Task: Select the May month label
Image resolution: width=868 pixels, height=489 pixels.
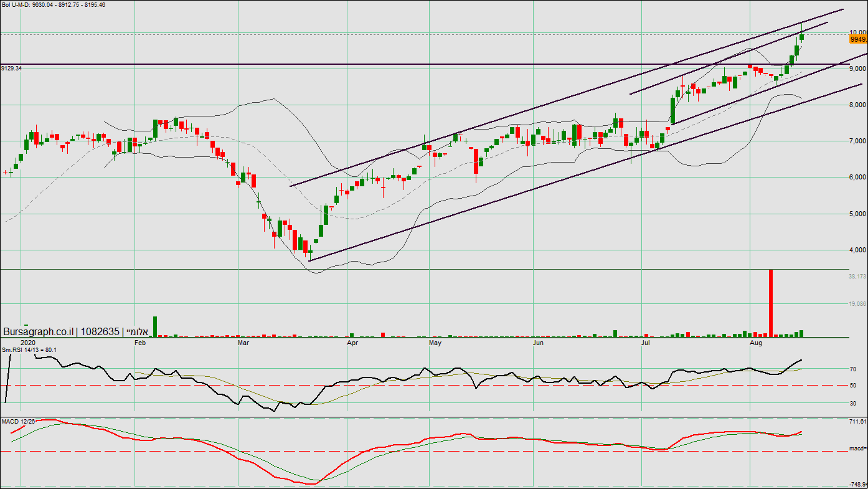Action: click(435, 343)
